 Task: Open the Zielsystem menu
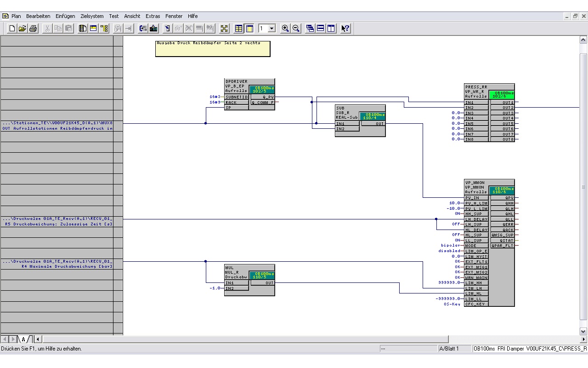tap(92, 16)
